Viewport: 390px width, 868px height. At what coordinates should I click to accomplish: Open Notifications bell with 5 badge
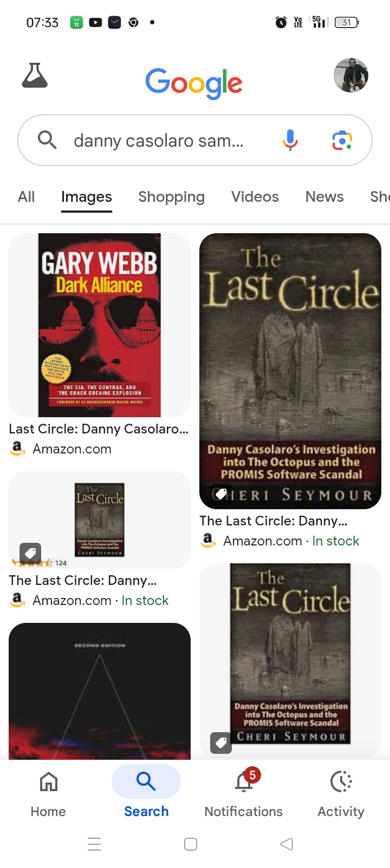[244, 781]
